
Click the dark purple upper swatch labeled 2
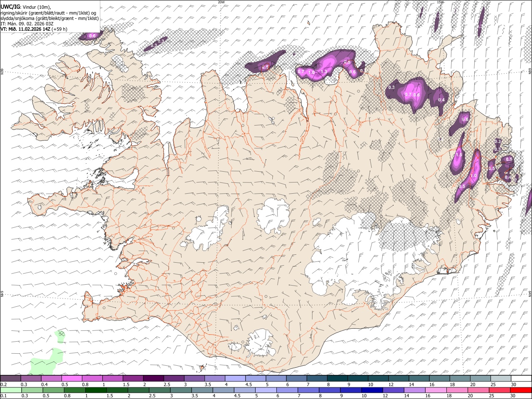[153, 378]
